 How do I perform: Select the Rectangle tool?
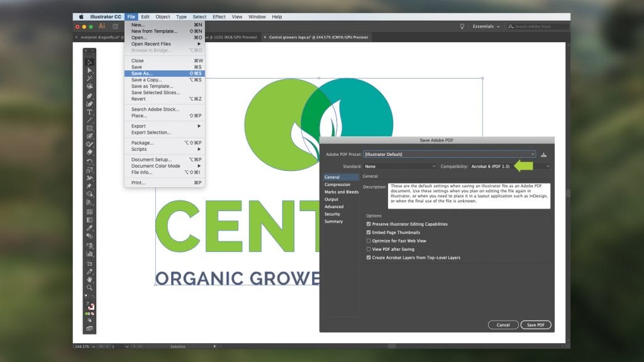tap(89, 128)
